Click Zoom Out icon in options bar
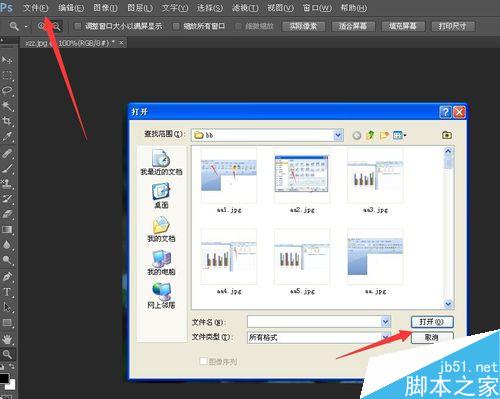 (56, 26)
